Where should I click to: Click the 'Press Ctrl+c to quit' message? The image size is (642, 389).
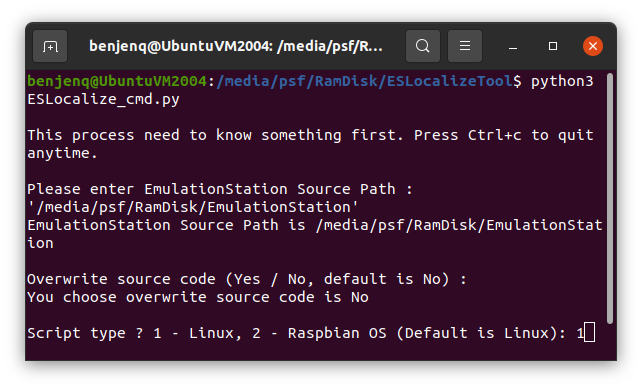pos(503,135)
